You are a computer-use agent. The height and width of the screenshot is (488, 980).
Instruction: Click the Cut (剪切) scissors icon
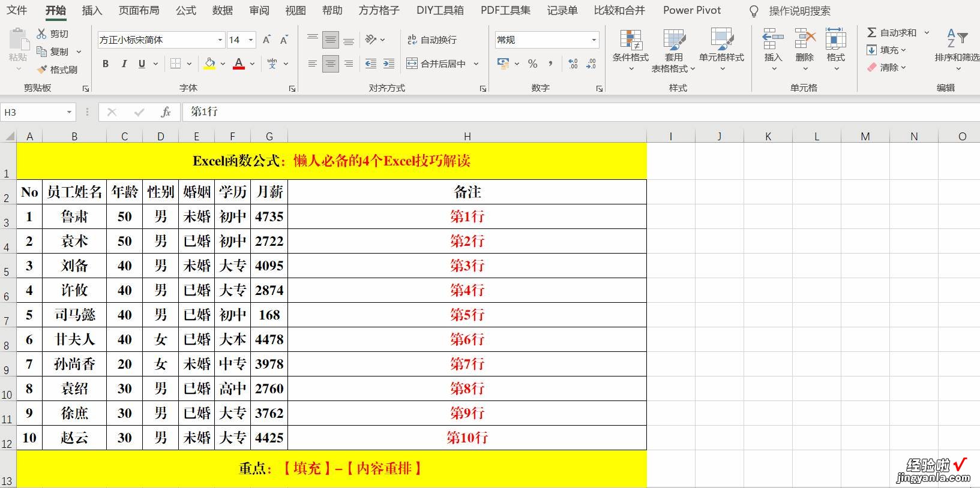coord(41,34)
